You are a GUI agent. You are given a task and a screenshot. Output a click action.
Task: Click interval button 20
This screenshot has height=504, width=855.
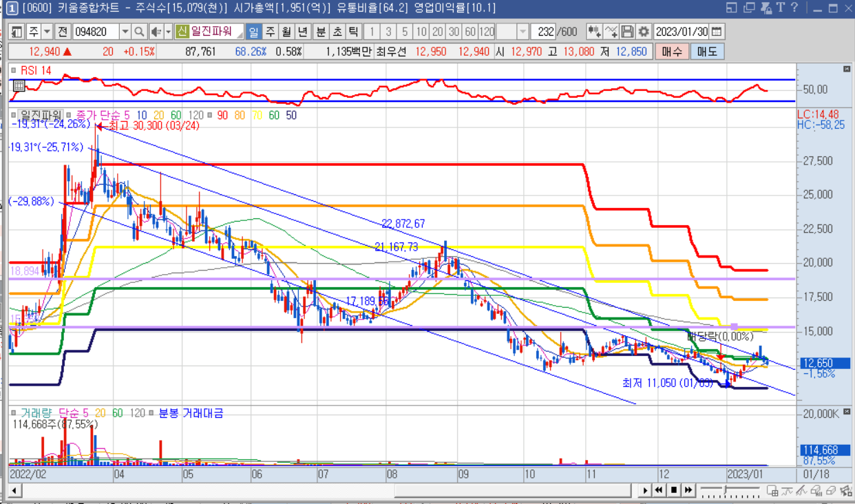[x=437, y=32]
